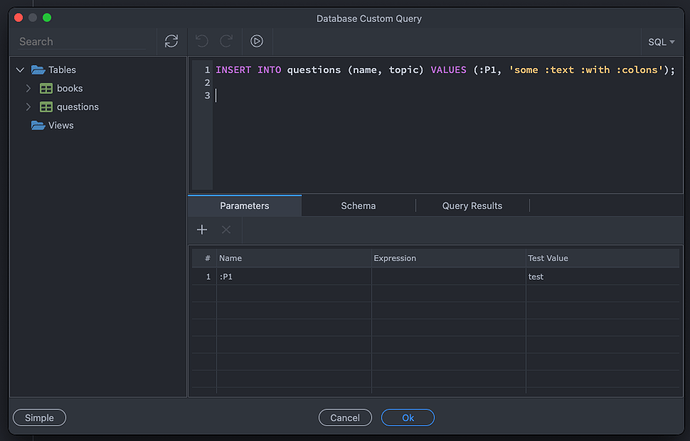Click the questions table icon

pyautogui.click(x=46, y=107)
